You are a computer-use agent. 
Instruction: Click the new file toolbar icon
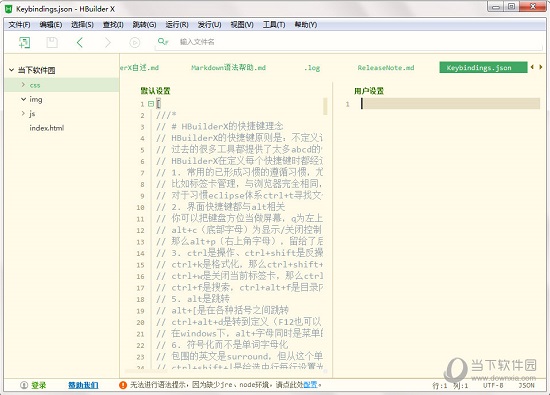tap(24, 42)
